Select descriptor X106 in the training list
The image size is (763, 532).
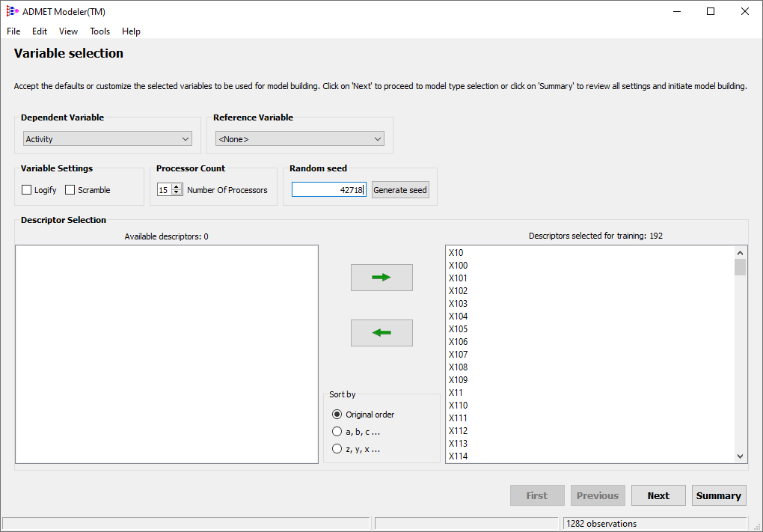(458, 342)
